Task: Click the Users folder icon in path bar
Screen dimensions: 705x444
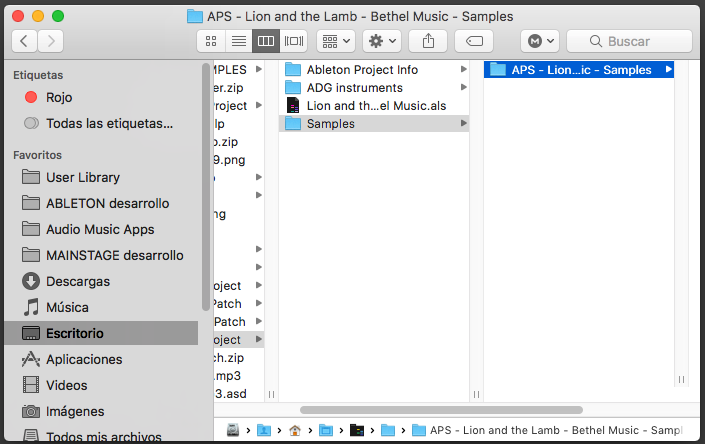Action: [263, 430]
